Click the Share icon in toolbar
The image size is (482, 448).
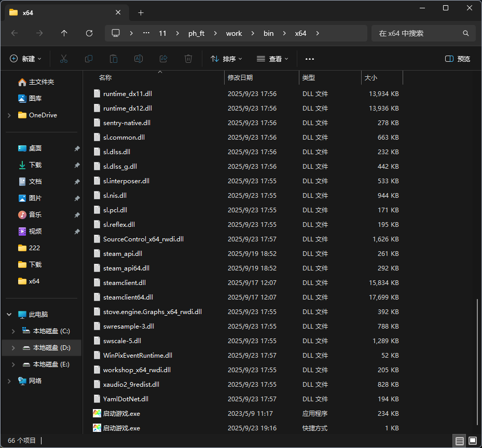tap(163, 59)
